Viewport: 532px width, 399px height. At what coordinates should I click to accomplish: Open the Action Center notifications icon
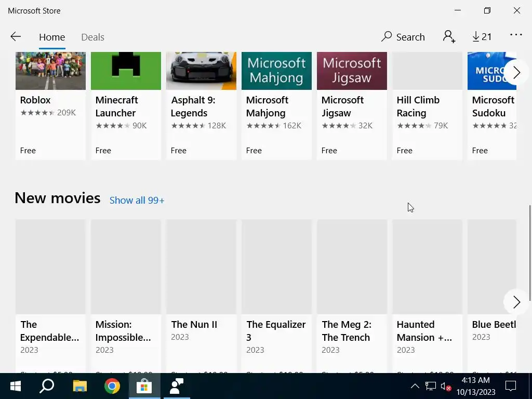511,386
